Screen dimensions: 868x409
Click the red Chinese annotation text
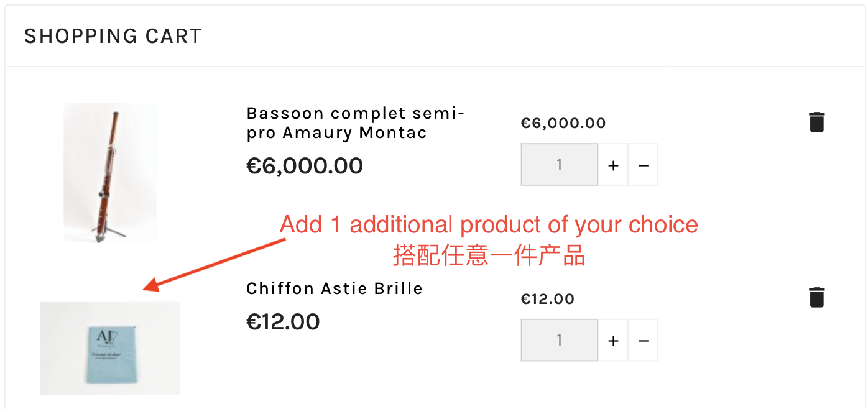[489, 255]
